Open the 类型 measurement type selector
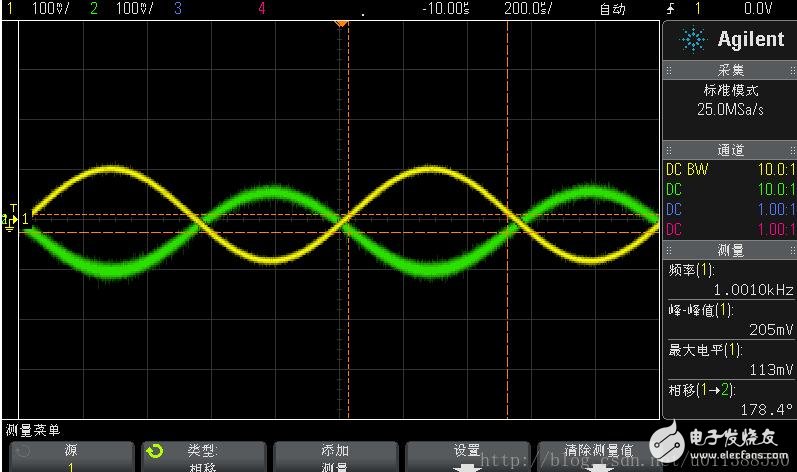 click(x=203, y=457)
